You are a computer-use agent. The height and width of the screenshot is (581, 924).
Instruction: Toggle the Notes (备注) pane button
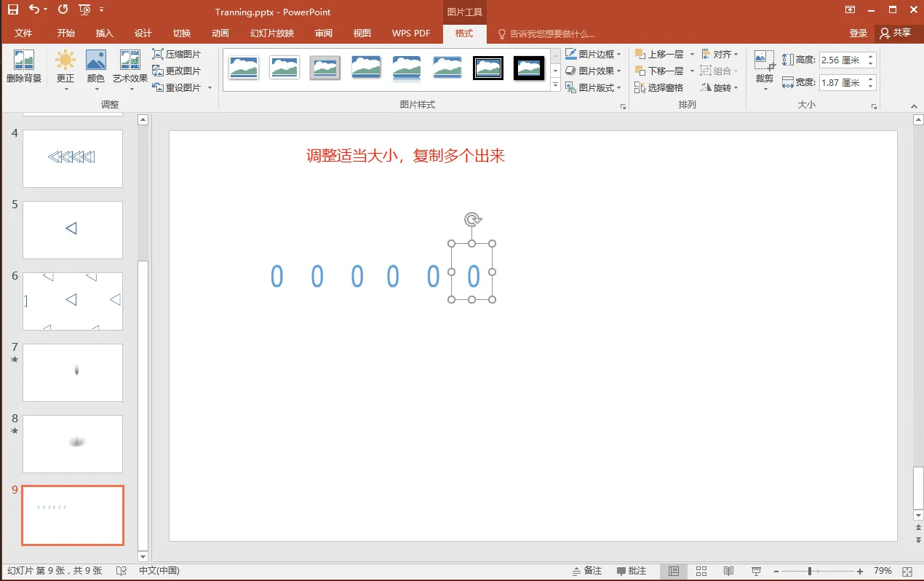(x=587, y=571)
